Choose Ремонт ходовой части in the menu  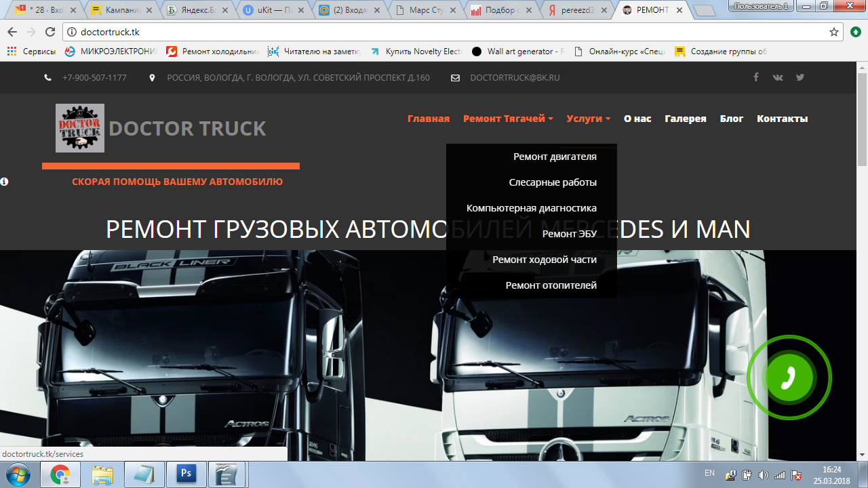click(532, 260)
